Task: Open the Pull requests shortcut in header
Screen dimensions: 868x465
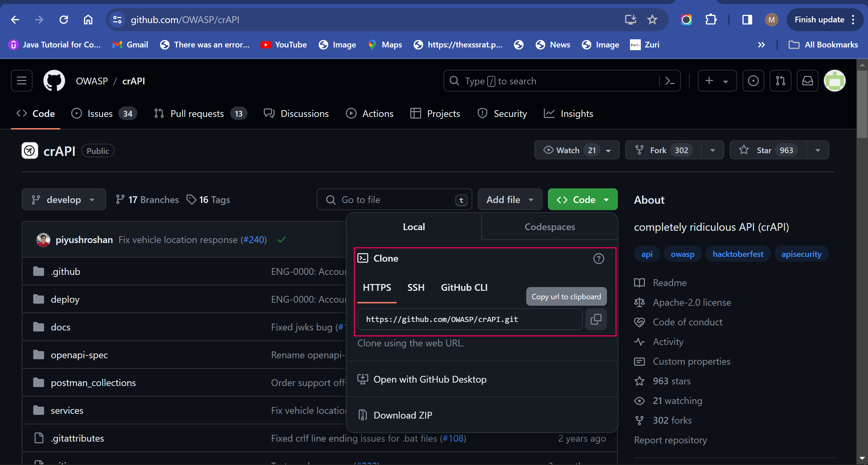Action: pyautogui.click(x=780, y=81)
